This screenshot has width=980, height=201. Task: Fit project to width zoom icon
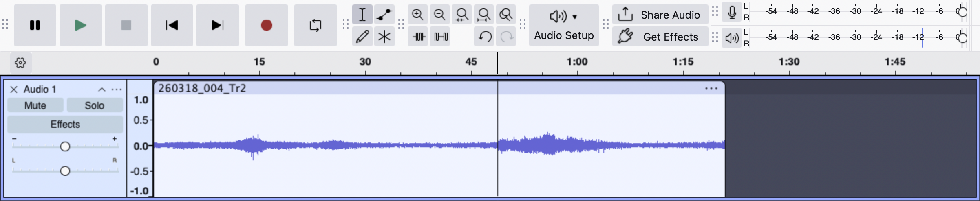[x=484, y=15]
